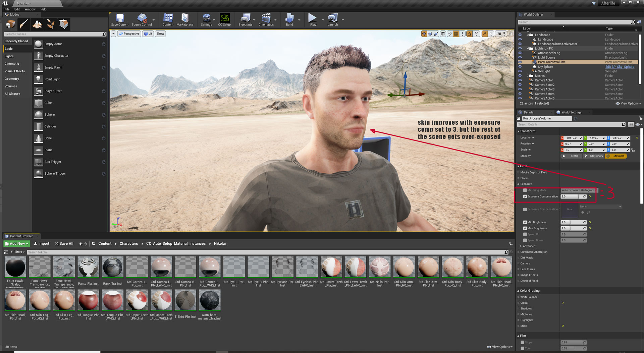Select the translate gizmo viewport icon
644x353 pixels.
coord(424,34)
